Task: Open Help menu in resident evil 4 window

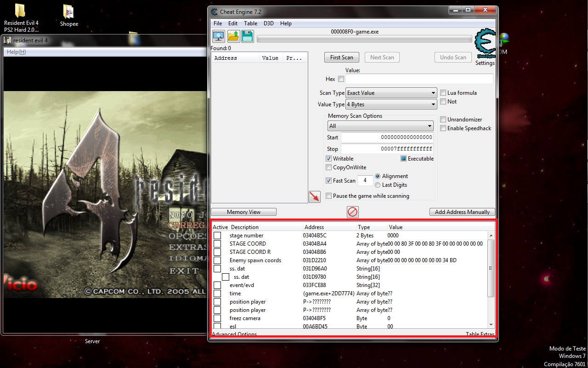Action: [17, 52]
